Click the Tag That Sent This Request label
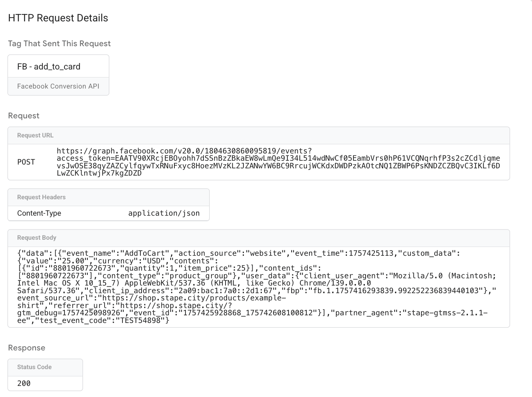532x397 pixels. point(59,44)
